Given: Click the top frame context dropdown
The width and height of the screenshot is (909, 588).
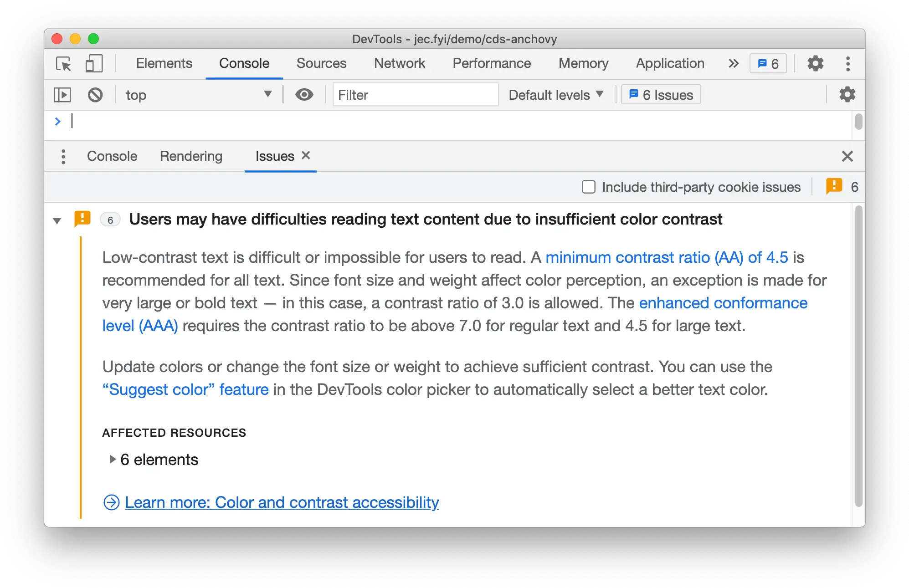Looking at the screenshot, I should point(198,95).
